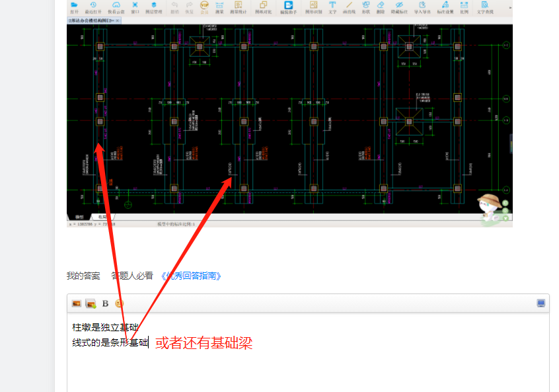The image size is (559, 392).
Task: Click the 我的答案 heading text
Action: click(x=83, y=276)
